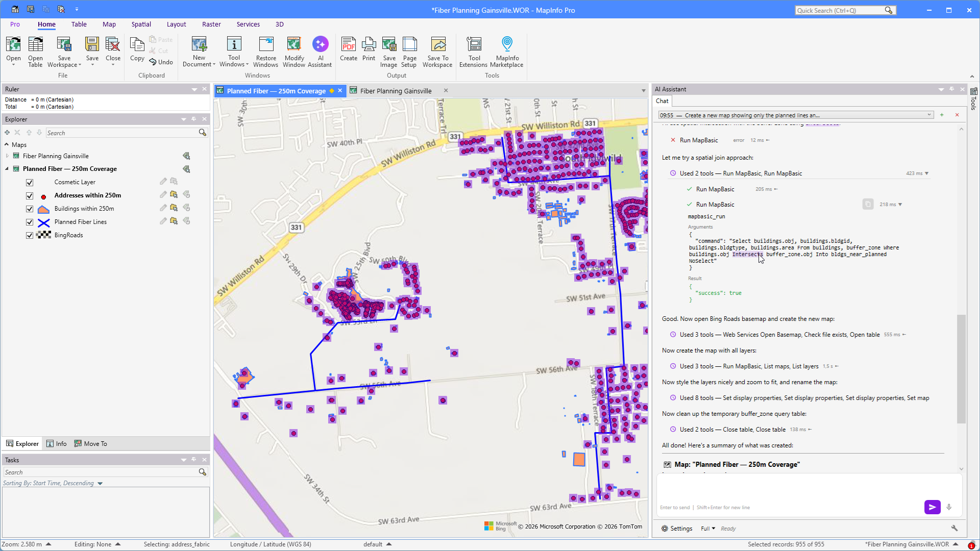Expand the Fiber Planning Gainsville map node
This screenshot has height=551, width=980.
pyautogui.click(x=7, y=156)
